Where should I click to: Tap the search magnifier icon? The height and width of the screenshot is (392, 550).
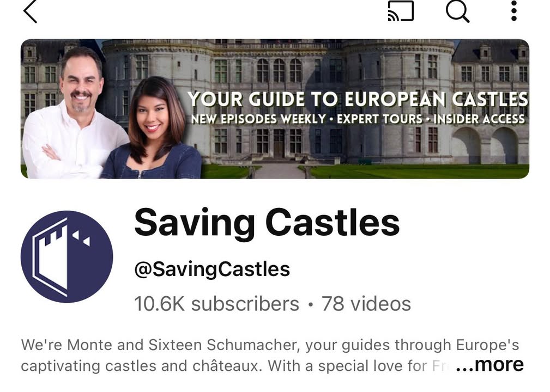(x=457, y=11)
